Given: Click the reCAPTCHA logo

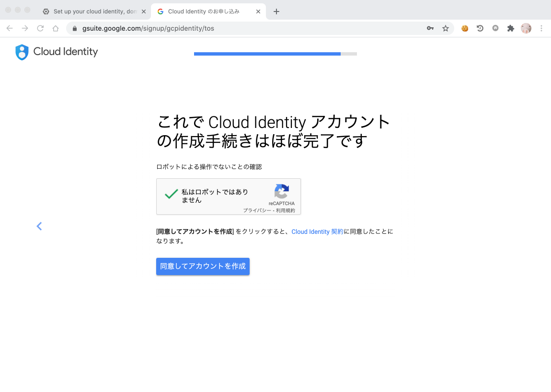Looking at the screenshot, I should tap(281, 191).
